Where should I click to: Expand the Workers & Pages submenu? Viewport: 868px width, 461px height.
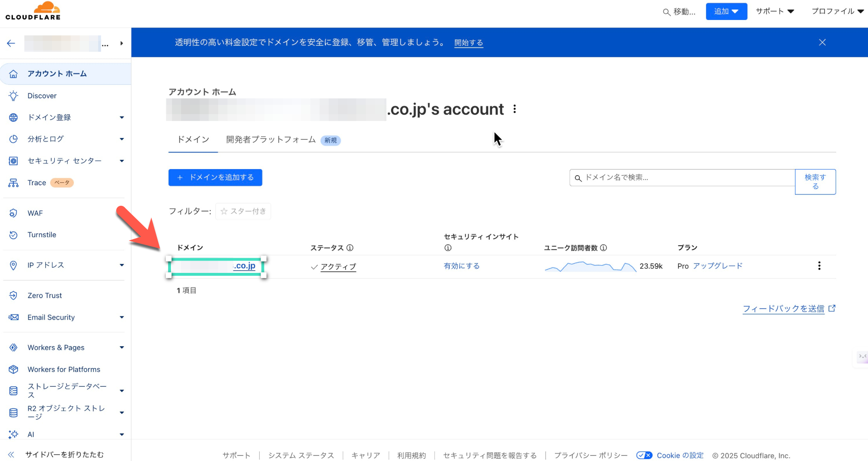122,348
